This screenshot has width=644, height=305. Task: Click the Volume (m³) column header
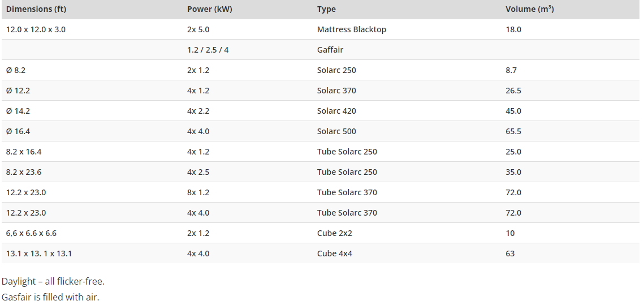pos(529,9)
